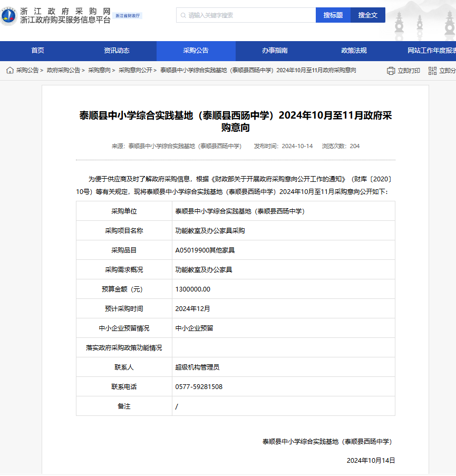
Task: Click the 备注 value slash cell
Action: (x=284, y=406)
